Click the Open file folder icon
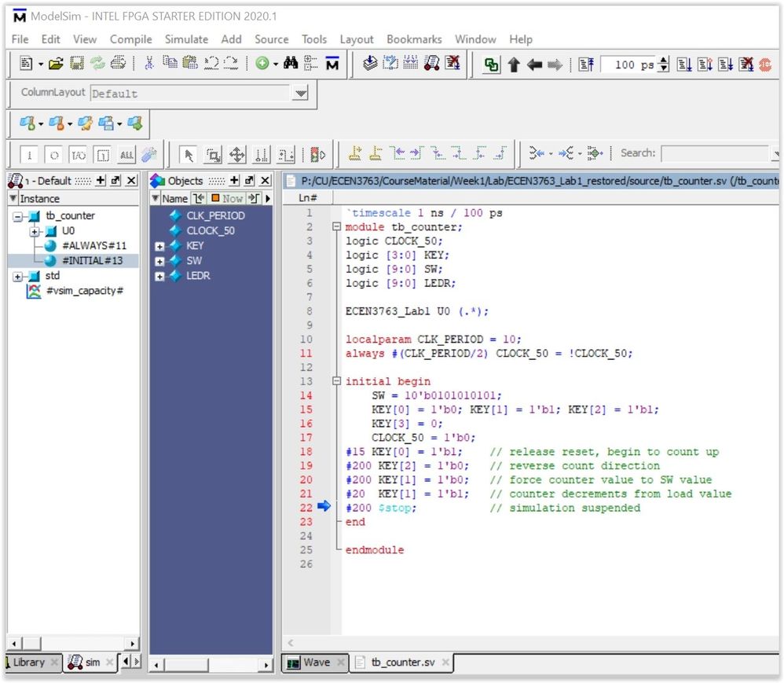The image size is (784, 683). (x=55, y=64)
